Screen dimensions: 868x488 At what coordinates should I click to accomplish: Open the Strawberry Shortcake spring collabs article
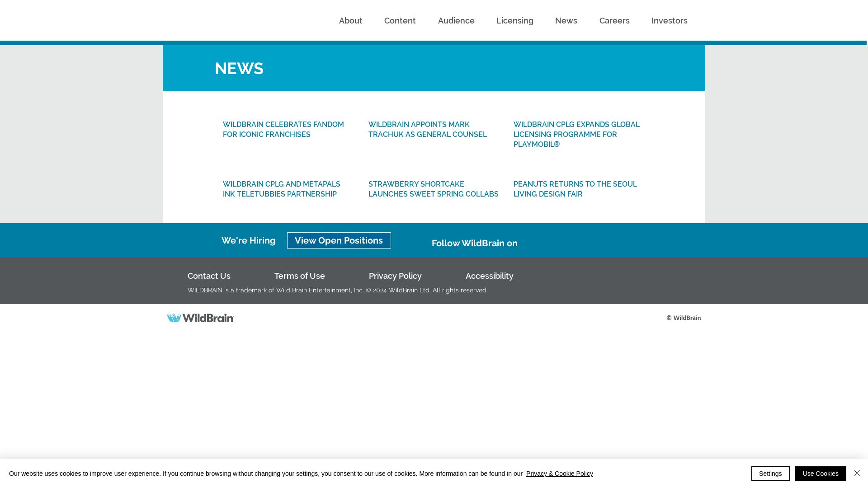pyautogui.click(x=433, y=189)
